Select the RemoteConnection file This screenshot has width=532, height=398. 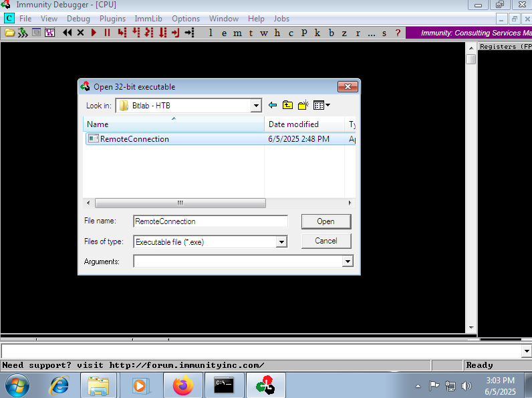[x=220, y=139]
